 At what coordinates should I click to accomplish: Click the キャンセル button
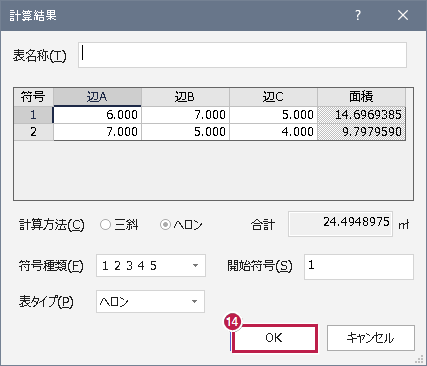click(x=371, y=338)
